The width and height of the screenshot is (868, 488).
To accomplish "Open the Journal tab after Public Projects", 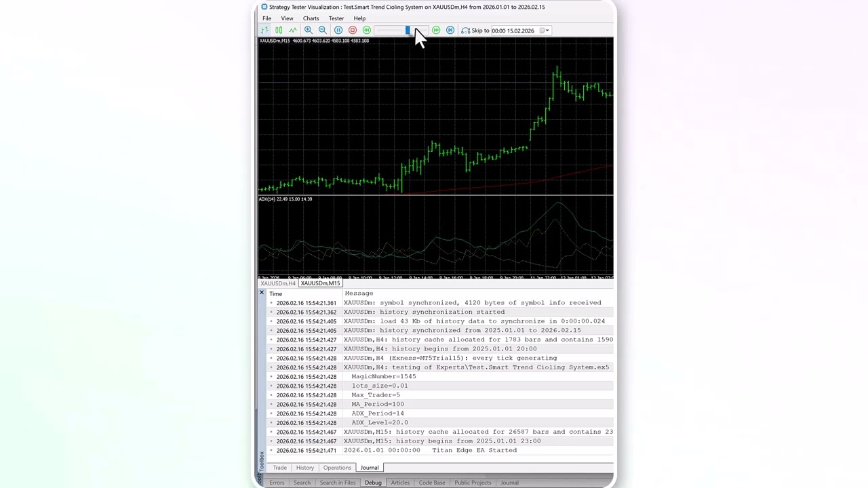I will [x=509, y=483].
